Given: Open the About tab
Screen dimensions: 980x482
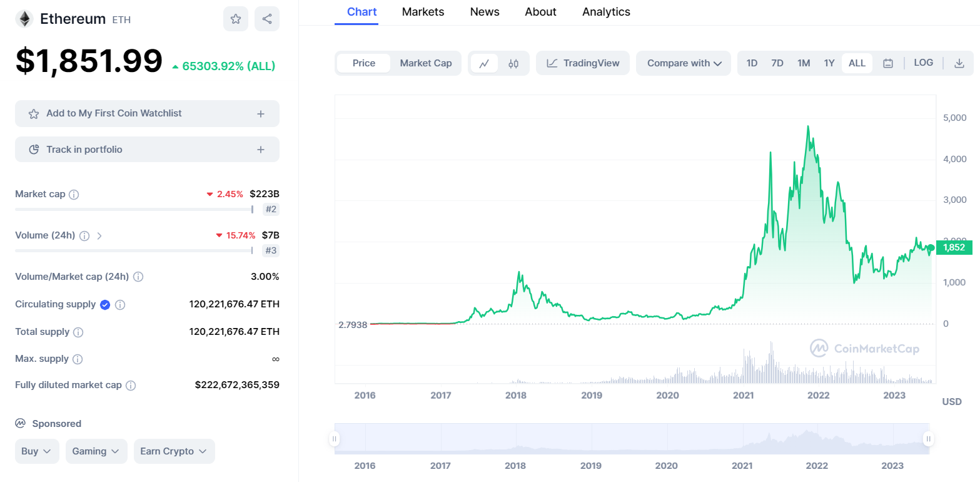Looking at the screenshot, I should [x=541, y=12].
